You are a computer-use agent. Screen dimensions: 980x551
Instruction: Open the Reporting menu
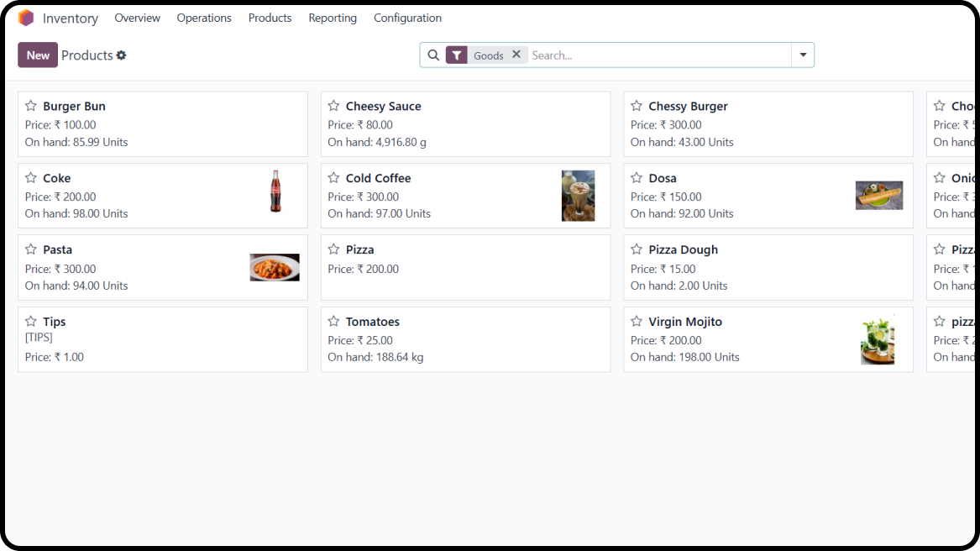333,17
